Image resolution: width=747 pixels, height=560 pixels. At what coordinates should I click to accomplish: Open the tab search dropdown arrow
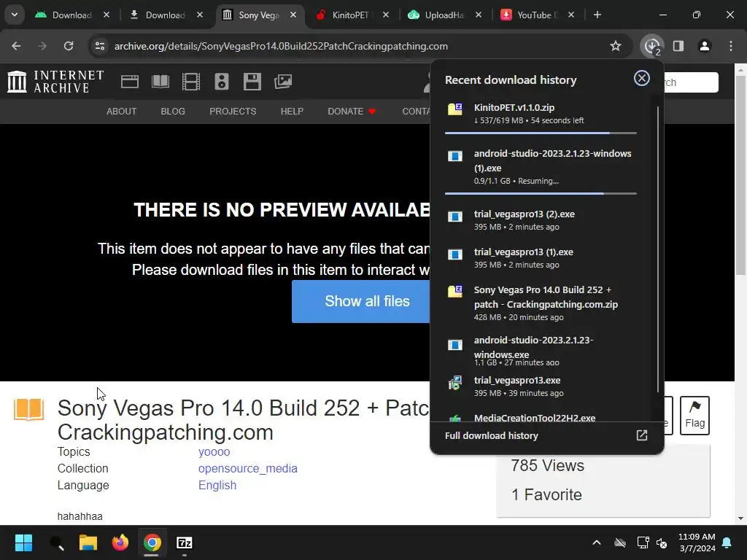(15, 15)
